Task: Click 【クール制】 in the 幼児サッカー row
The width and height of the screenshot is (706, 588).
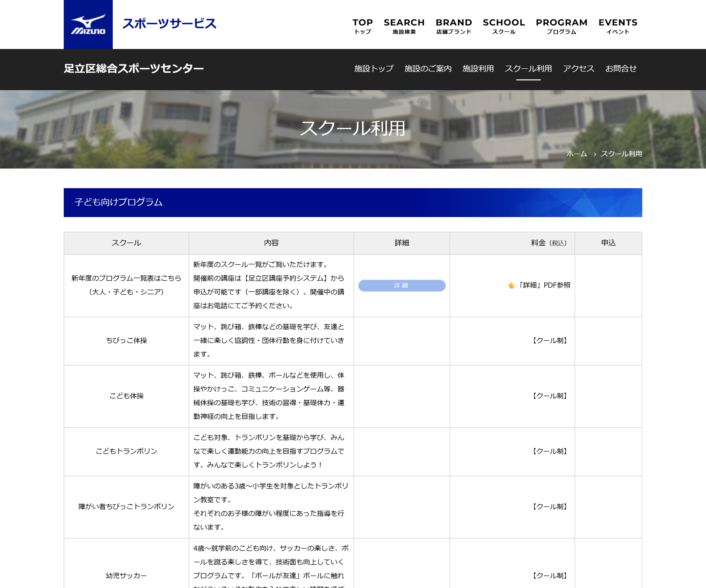Action: 550,576
